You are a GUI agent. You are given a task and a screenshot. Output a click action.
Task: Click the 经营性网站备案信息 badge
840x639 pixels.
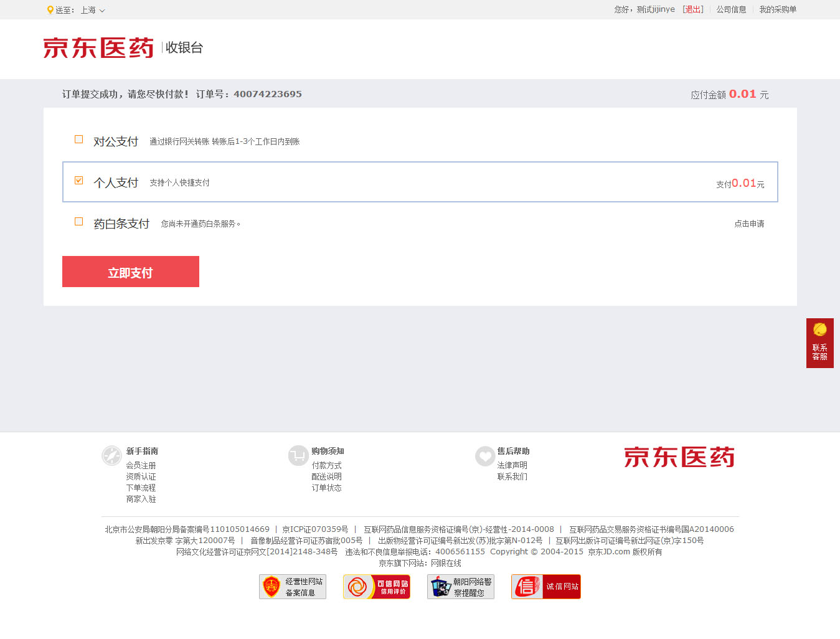pyautogui.click(x=293, y=587)
